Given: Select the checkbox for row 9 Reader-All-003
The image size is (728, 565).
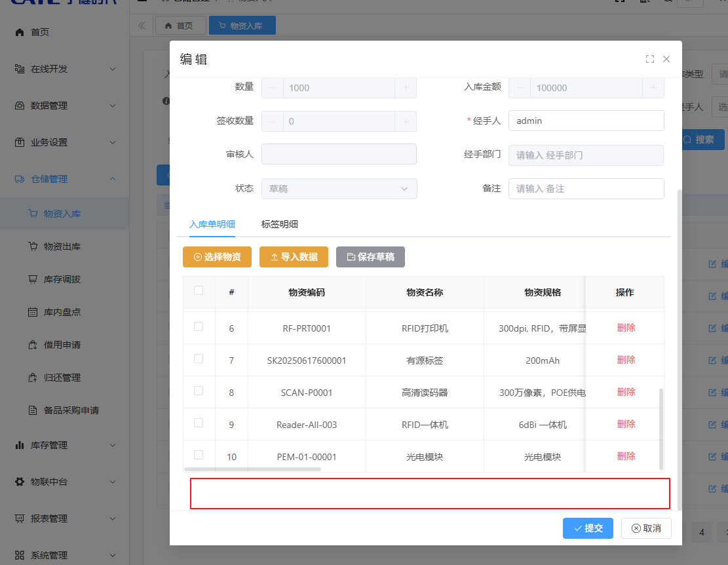Looking at the screenshot, I should click(x=199, y=423).
